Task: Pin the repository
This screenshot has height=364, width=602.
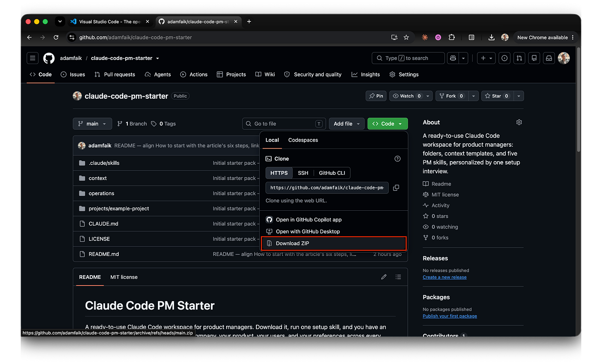Action: tap(376, 96)
